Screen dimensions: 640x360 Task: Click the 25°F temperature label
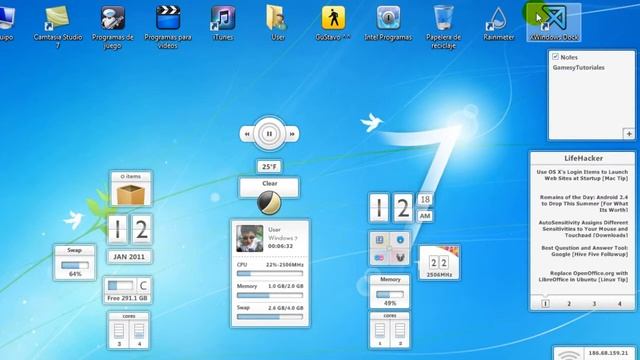pyautogui.click(x=269, y=167)
